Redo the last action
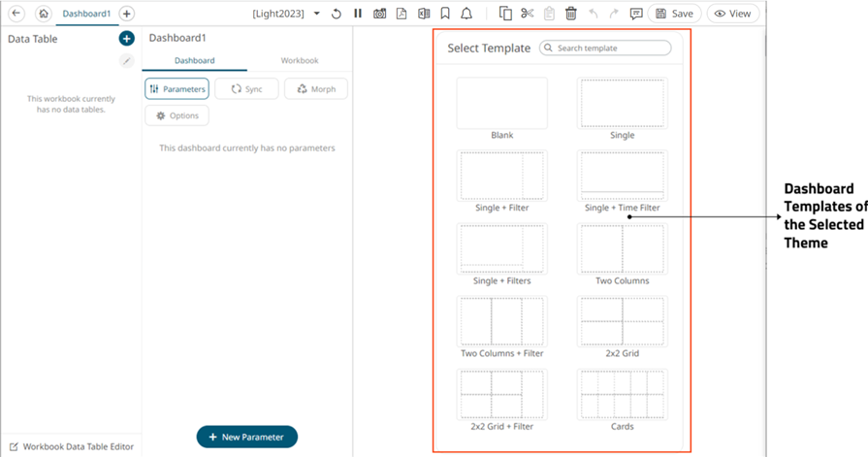868x457 pixels. tap(614, 14)
